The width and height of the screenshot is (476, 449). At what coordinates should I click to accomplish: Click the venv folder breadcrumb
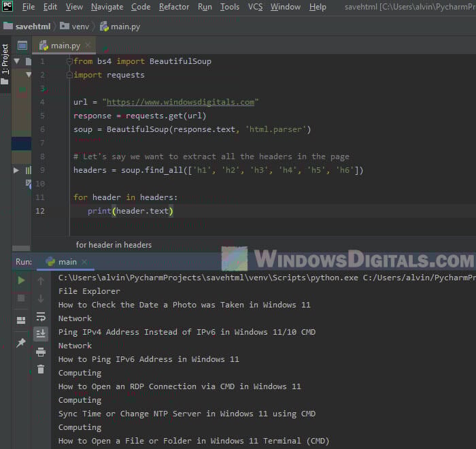coord(75,27)
